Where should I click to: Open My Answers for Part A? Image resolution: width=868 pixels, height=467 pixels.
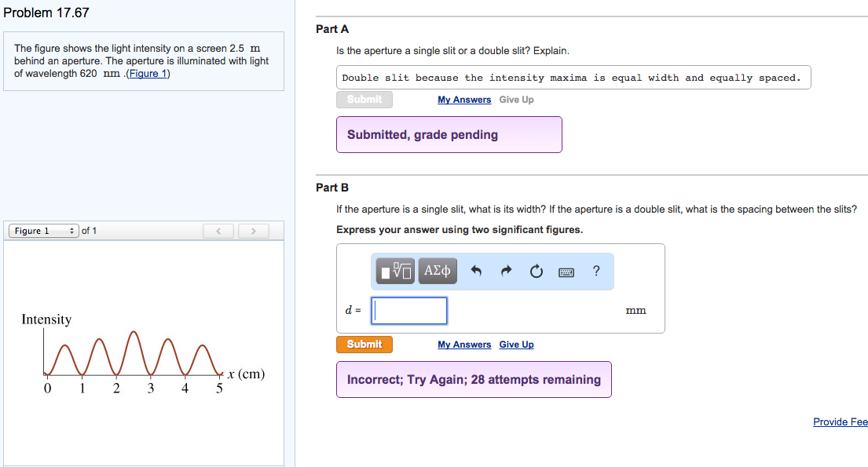464,100
